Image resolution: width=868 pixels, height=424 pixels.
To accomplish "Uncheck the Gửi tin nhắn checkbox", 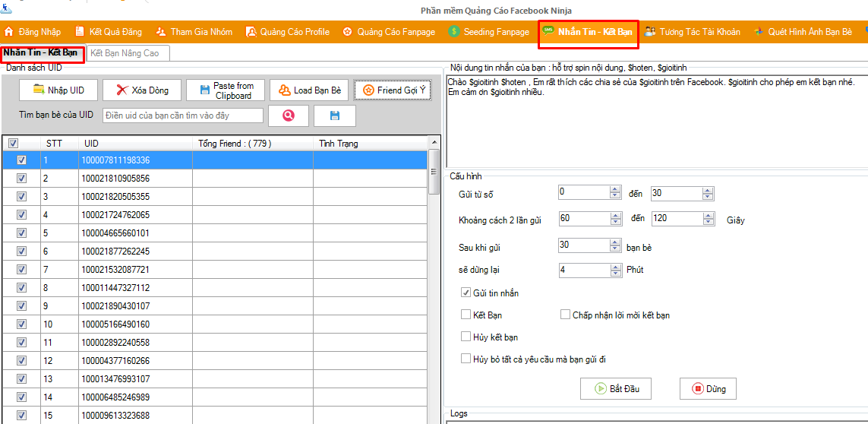I will [466, 293].
